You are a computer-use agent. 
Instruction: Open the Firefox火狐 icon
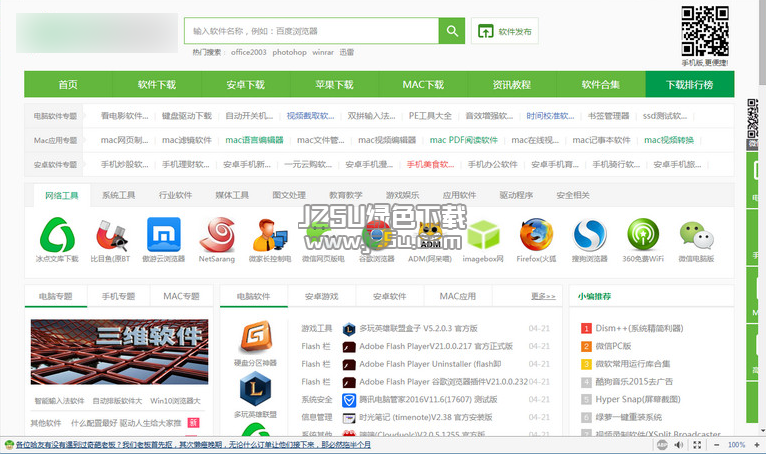click(x=536, y=235)
